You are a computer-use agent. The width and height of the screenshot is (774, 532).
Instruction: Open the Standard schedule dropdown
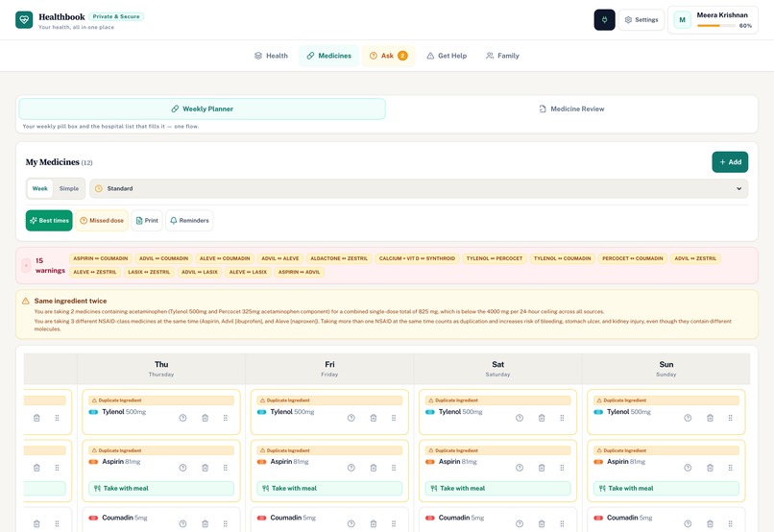(x=419, y=188)
